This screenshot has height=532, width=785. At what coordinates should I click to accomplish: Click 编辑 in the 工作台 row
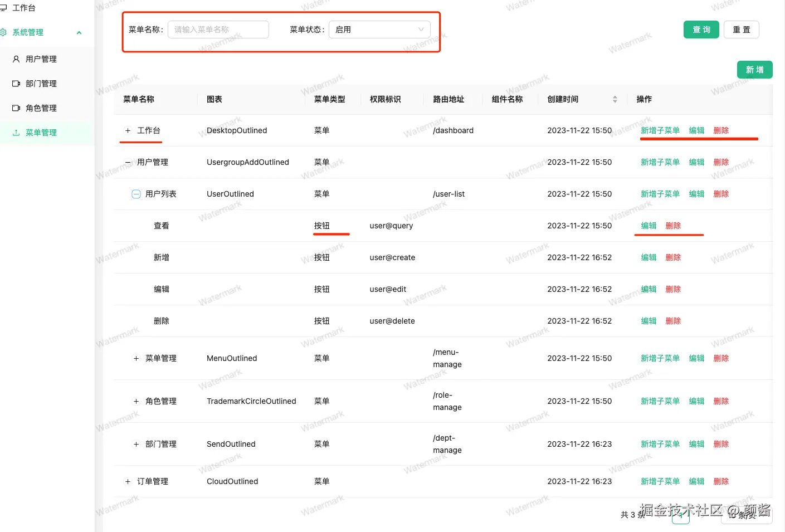tap(696, 130)
